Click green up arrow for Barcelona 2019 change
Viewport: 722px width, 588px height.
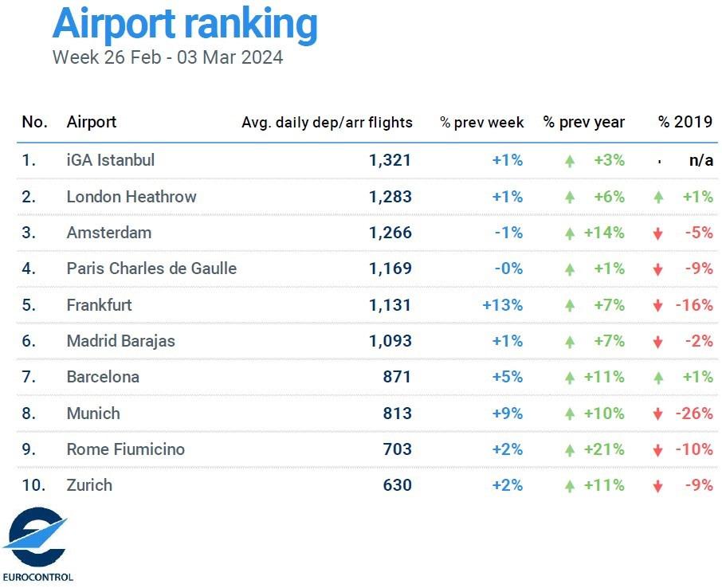click(x=658, y=378)
